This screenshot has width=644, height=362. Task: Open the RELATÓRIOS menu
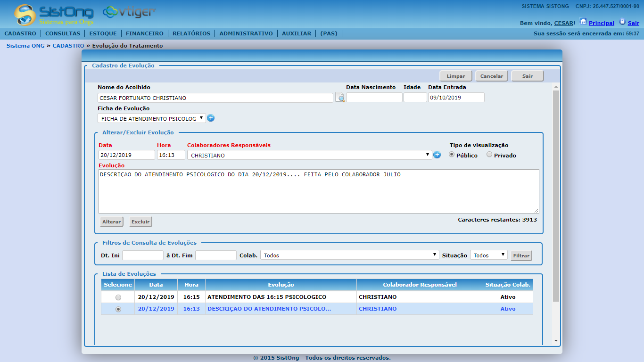pyautogui.click(x=191, y=33)
